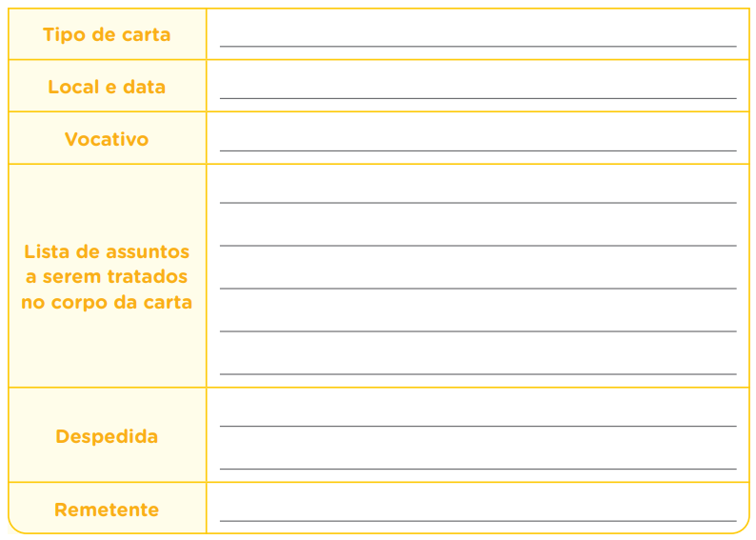Viewport: 756px width, 540px height.
Task: Click the Local e data writing line
Action: point(478,98)
